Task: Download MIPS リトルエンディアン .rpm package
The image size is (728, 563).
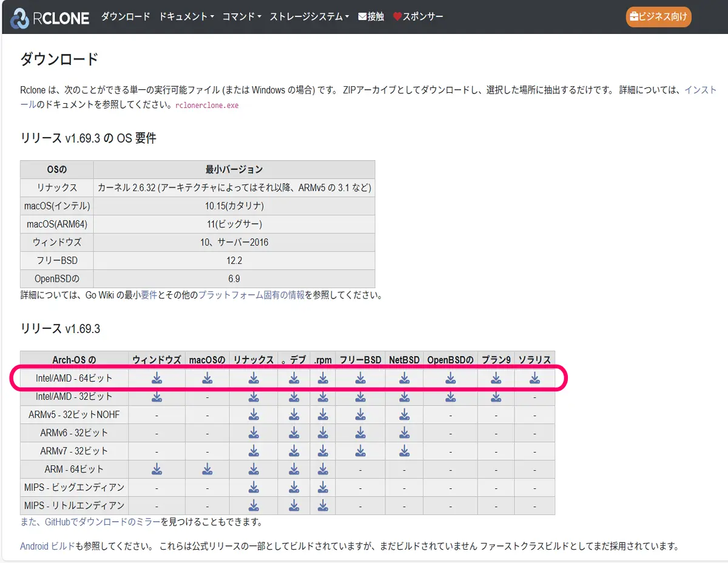Action: point(323,506)
